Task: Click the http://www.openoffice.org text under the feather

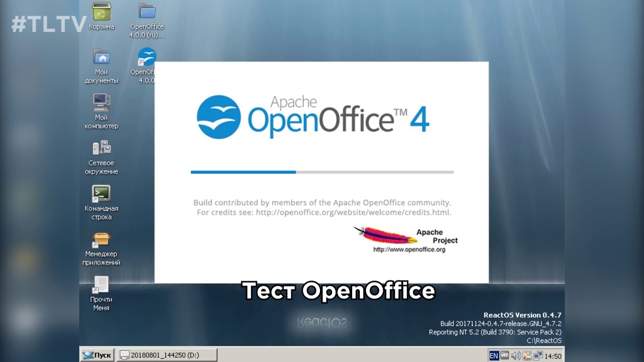Action: pos(409,249)
